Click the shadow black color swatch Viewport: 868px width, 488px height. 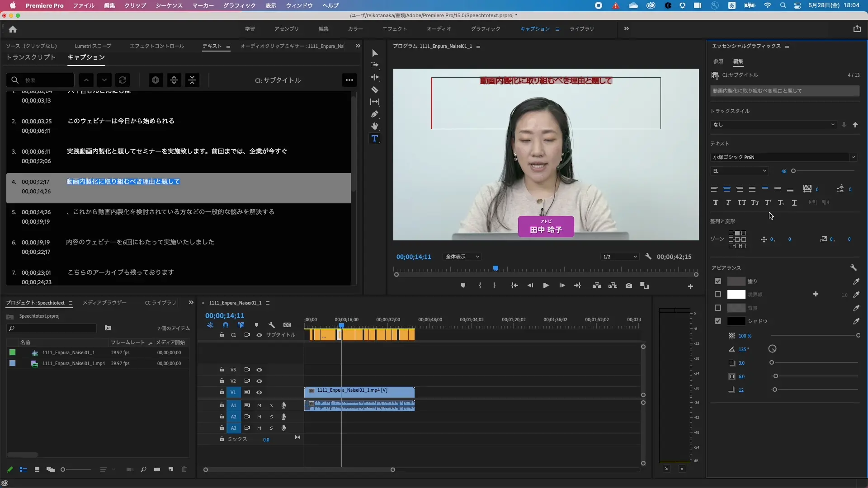[x=736, y=321]
